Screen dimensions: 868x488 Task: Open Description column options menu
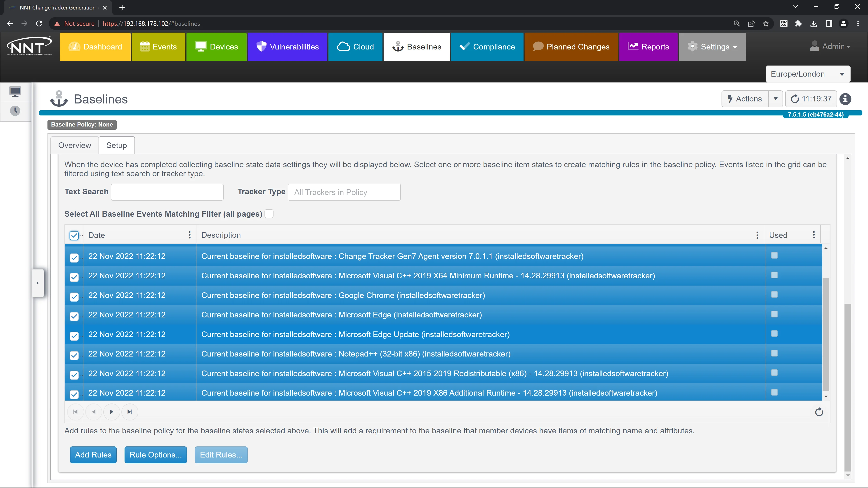[757, 235]
